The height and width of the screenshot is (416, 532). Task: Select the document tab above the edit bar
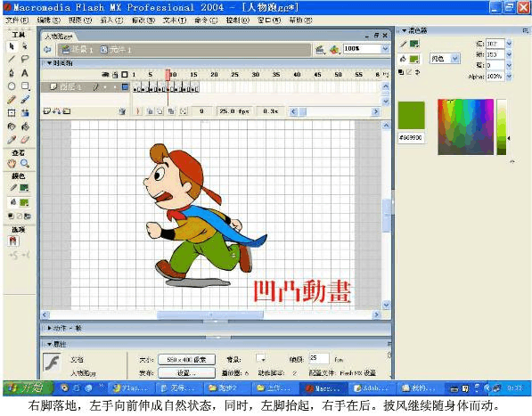[x=59, y=37]
